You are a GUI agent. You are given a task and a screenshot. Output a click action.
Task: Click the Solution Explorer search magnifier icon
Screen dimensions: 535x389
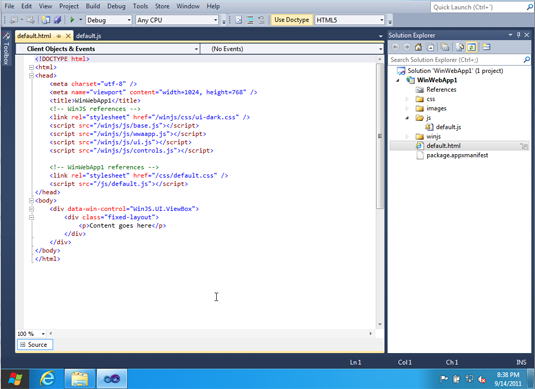526,60
